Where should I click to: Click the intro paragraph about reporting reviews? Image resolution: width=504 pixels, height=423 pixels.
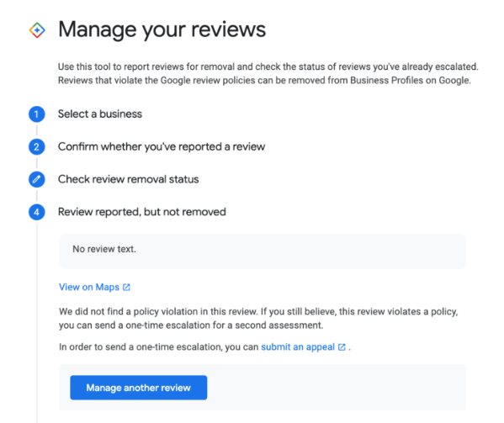(x=268, y=73)
